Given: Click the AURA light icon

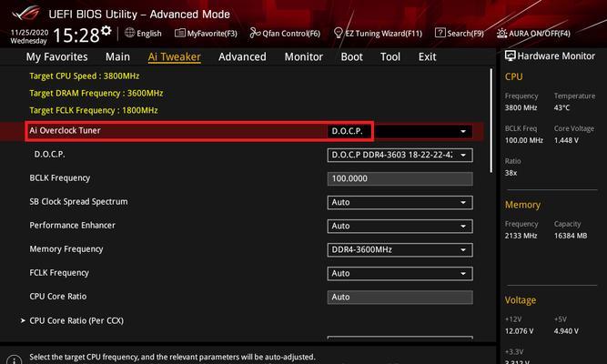Looking at the screenshot, I should point(501,34).
